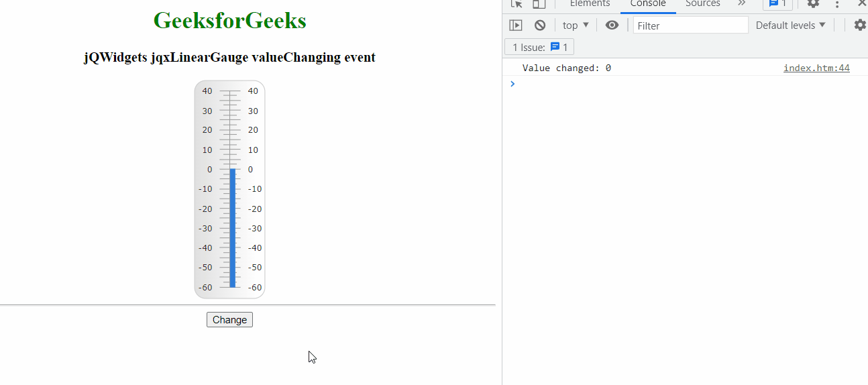Open the console settings gear icon

[x=860, y=25]
